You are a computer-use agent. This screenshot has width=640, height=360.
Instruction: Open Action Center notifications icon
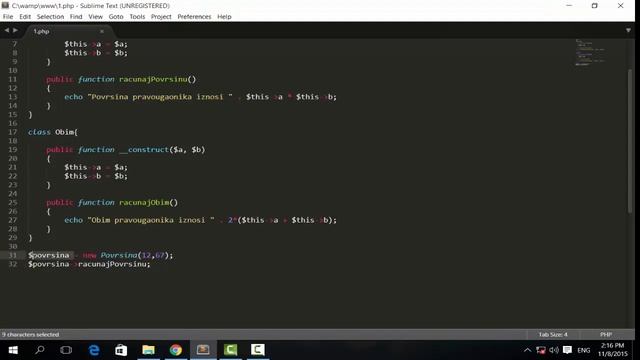(x=567, y=350)
